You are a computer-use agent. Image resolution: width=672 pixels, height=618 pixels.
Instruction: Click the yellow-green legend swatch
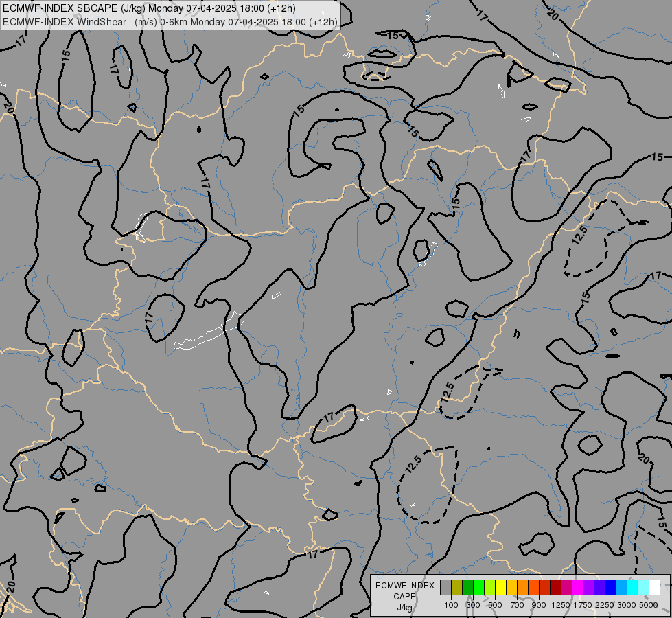[x=490, y=587]
